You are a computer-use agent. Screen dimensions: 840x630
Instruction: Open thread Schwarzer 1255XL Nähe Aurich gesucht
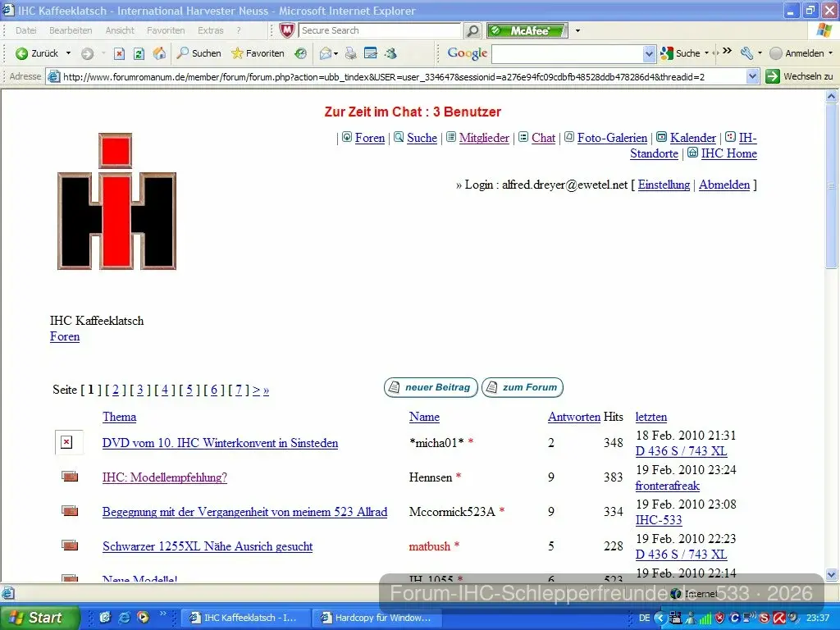click(208, 546)
